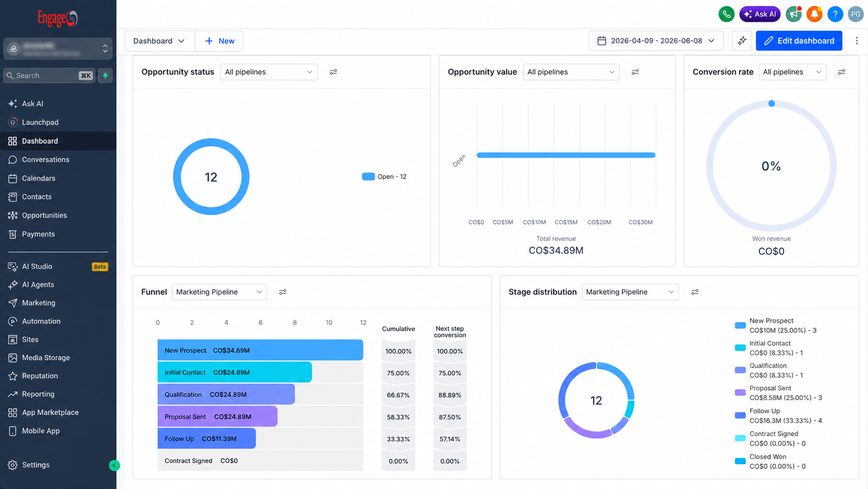The height and width of the screenshot is (489, 868).
Task: Open Opportunity status filter settings icon
Action: click(x=333, y=72)
